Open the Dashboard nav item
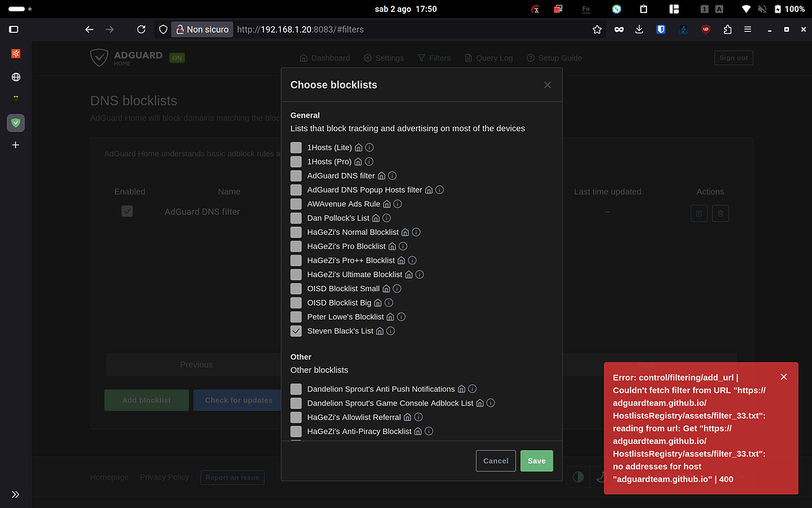Screen dimensions: 812x508 [324, 58]
